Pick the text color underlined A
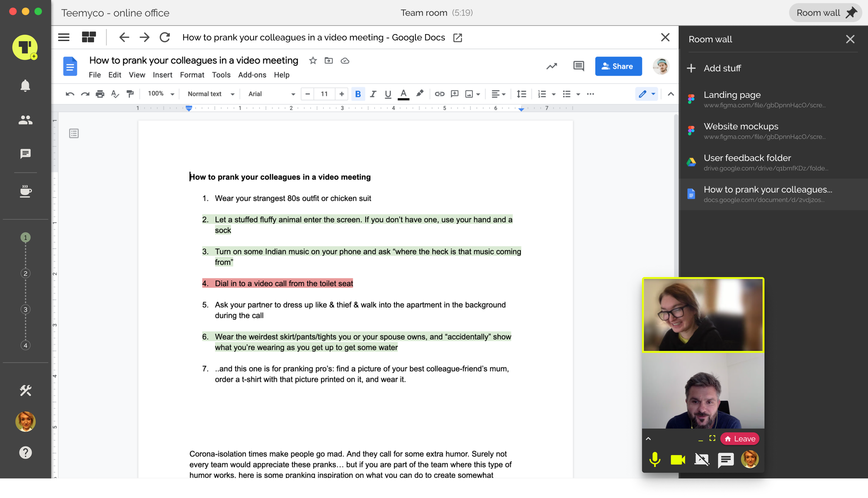Image resolution: width=868 pixels, height=498 pixels. (403, 94)
